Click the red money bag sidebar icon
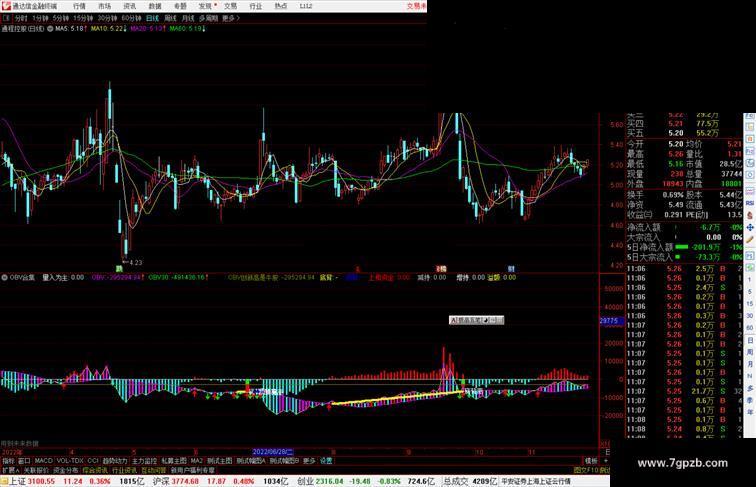The height and width of the screenshot is (487, 756). [750, 215]
